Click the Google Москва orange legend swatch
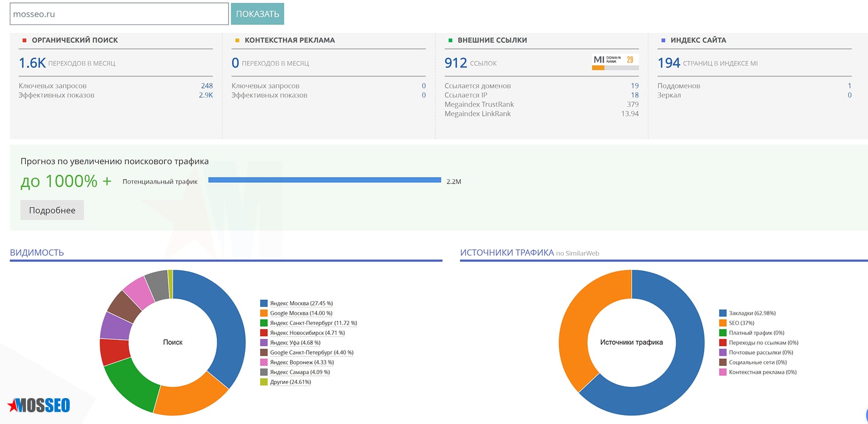The height and width of the screenshot is (424, 868). pyautogui.click(x=264, y=313)
